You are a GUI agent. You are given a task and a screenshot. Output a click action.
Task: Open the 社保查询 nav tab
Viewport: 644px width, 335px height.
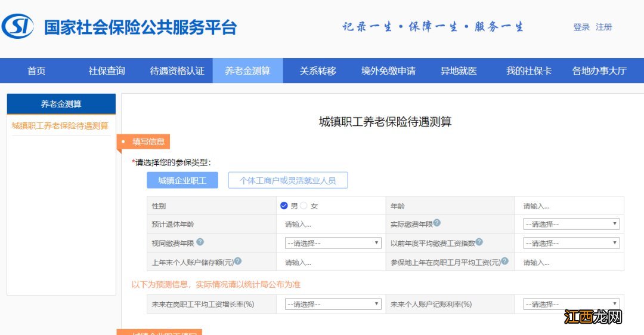pyautogui.click(x=107, y=71)
